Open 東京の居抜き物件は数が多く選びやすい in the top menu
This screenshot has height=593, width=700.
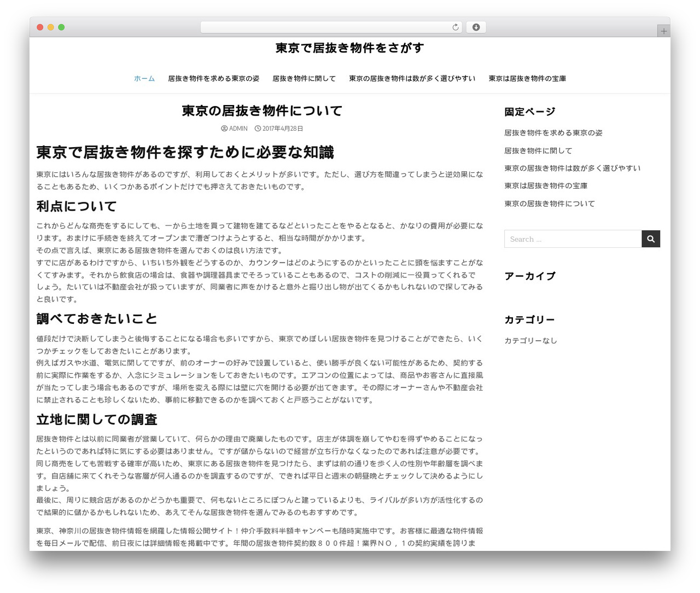412,79
